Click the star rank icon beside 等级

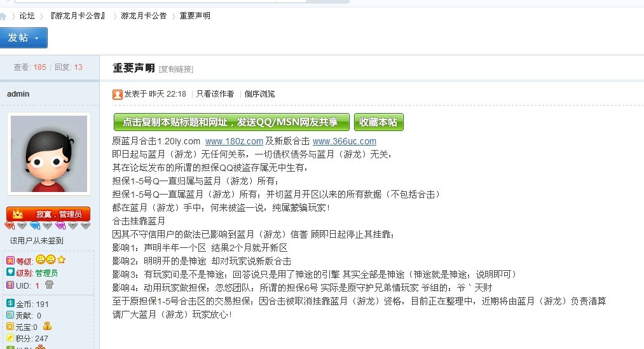(62, 260)
